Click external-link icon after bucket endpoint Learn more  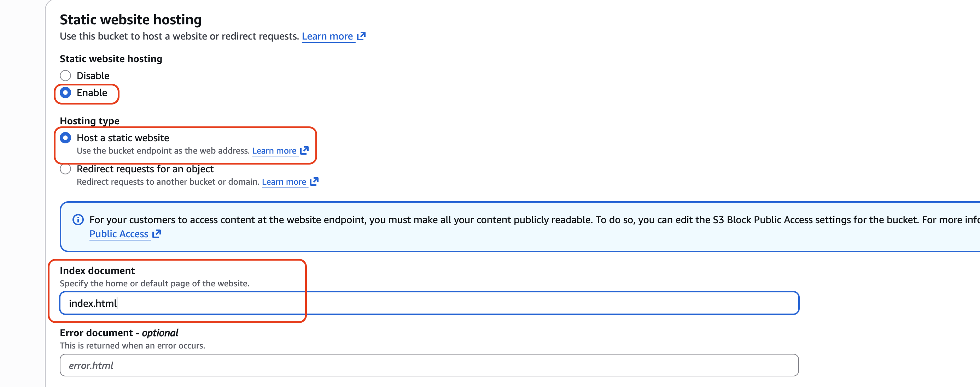coord(304,150)
